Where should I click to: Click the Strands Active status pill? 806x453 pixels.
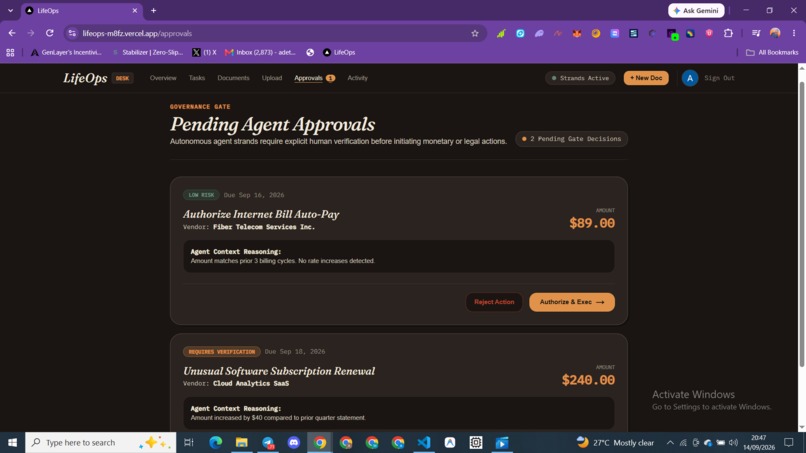[x=580, y=78]
